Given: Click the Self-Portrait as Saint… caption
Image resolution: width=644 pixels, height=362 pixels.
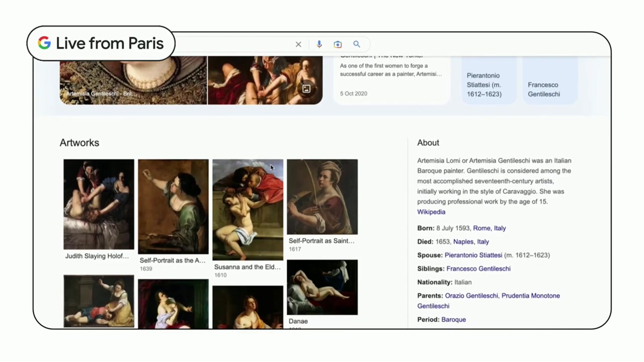Looking at the screenshot, I should (321, 241).
